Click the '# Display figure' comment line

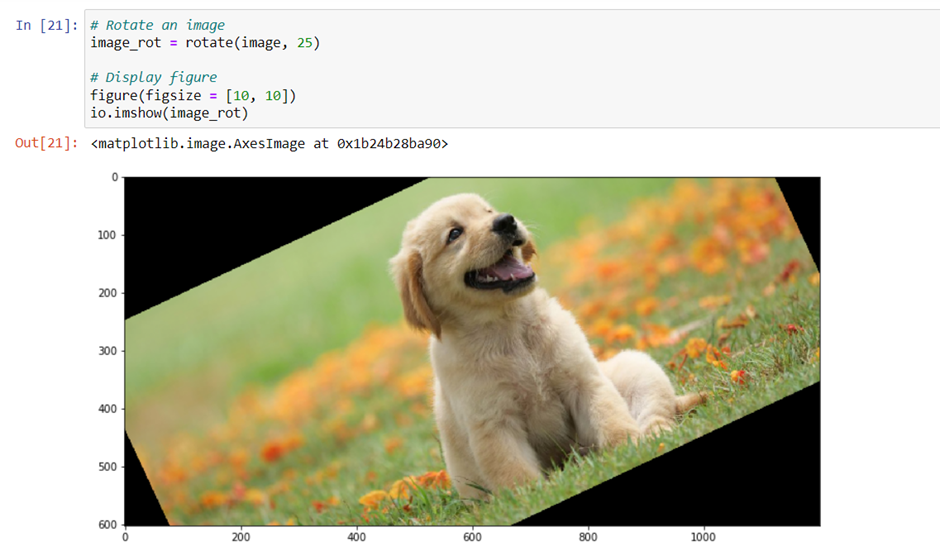tap(153, 78)
